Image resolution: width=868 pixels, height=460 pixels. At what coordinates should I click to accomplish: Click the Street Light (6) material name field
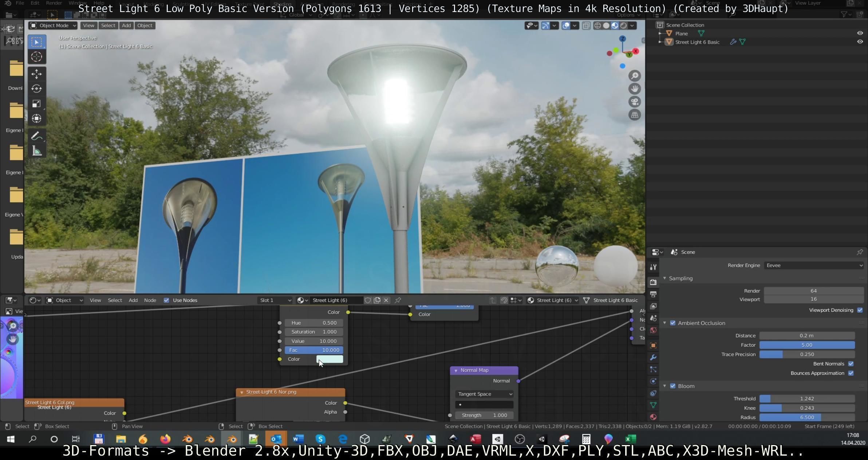336,300
